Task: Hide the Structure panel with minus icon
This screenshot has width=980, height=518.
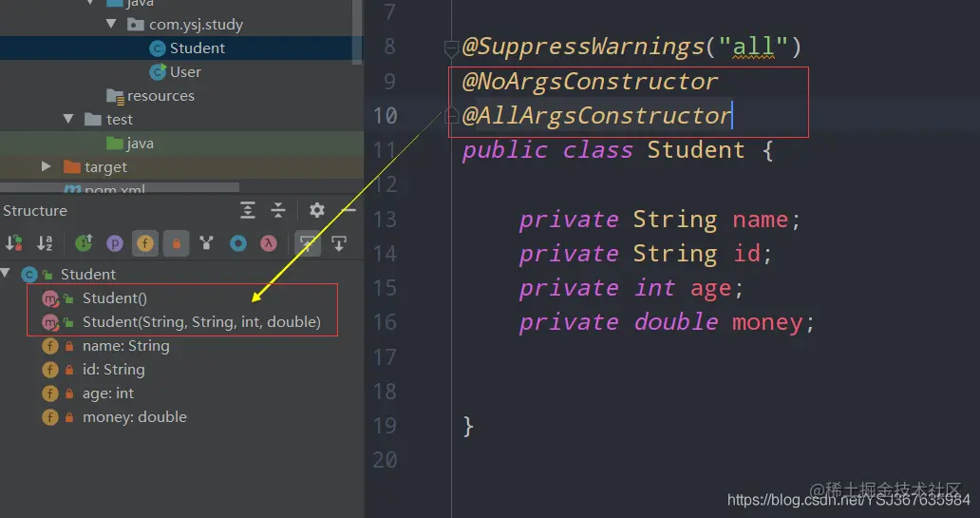Action: tap(349, 210)
